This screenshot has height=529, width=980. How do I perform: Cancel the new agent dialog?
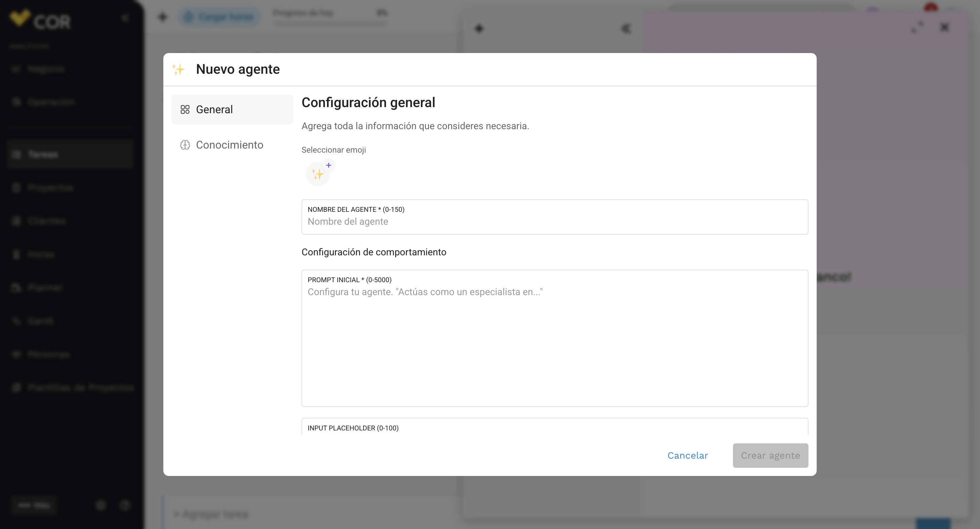pos(687,456)
